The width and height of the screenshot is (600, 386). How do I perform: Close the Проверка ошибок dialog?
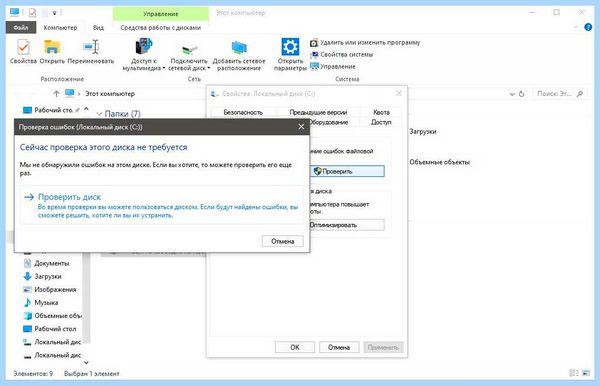[x=302, y=127]
